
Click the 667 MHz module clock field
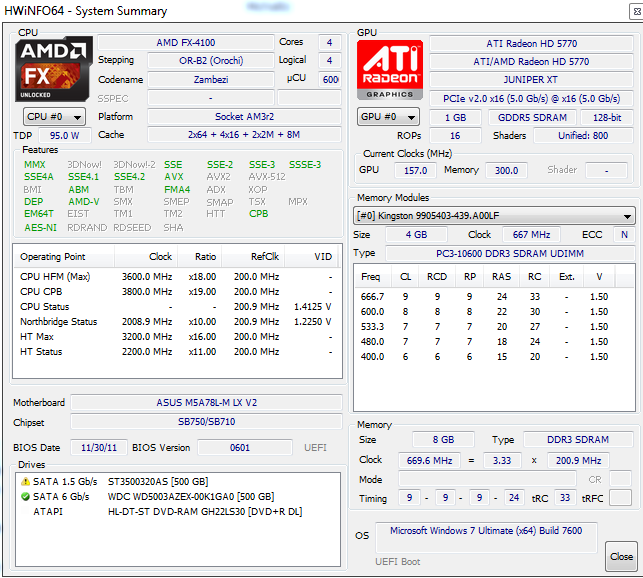531,235
